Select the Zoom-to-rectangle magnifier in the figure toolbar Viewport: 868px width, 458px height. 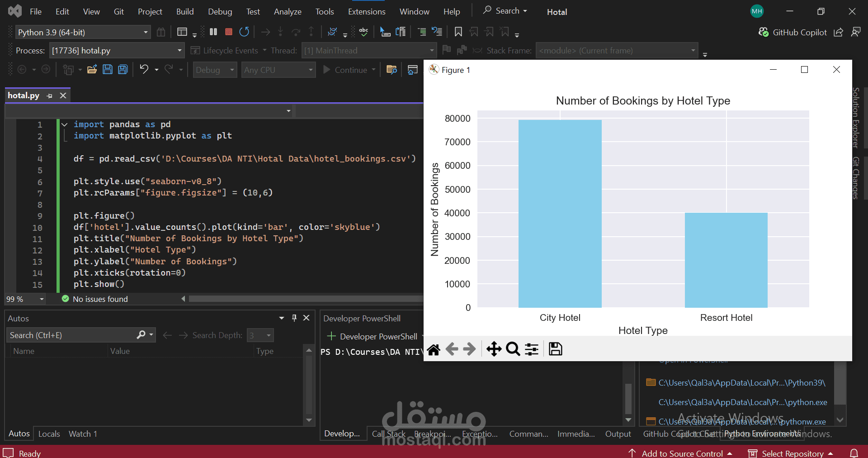513,349
